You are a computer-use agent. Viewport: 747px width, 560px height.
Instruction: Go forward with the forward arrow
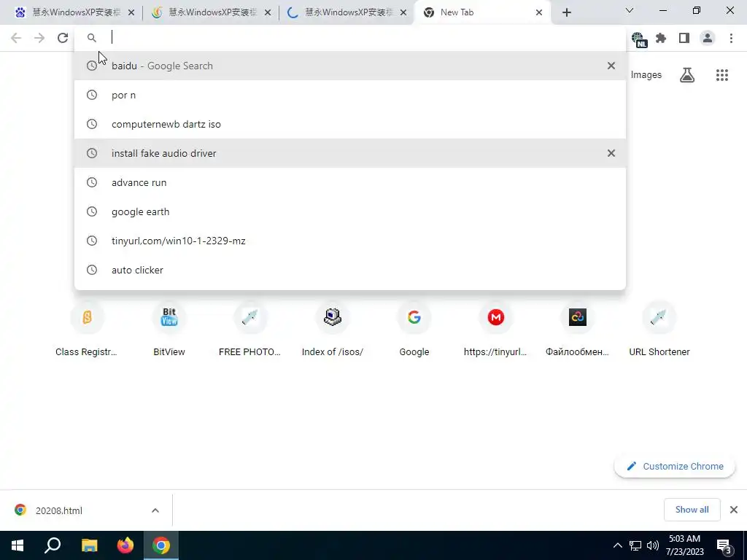pos(39,38)
